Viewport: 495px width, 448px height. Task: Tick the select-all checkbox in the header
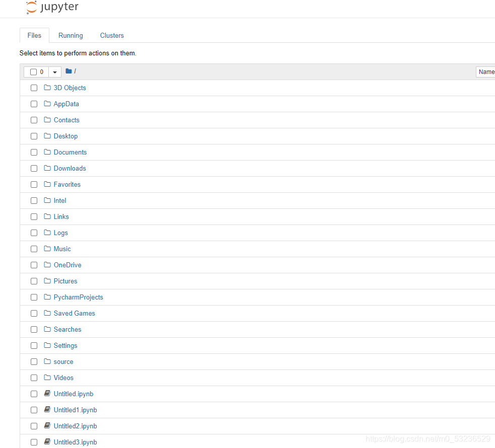coord(33,72)
